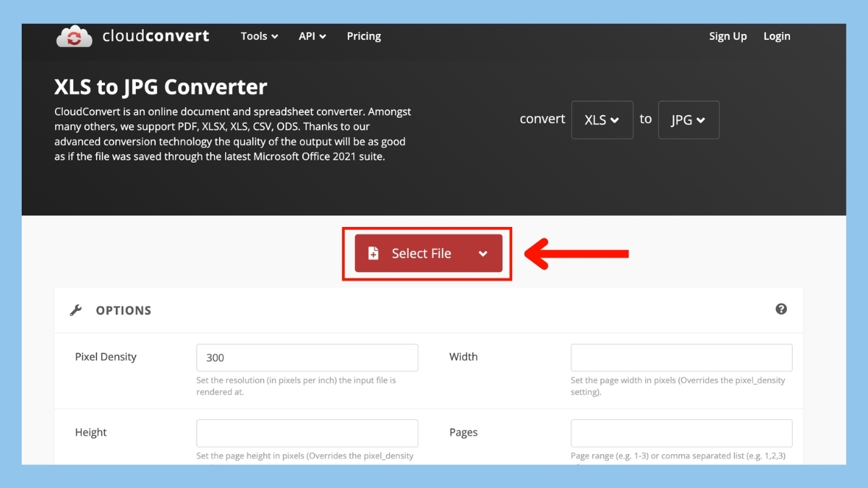Click the "XLS to JPG Converter" heading

click(161, 87)
